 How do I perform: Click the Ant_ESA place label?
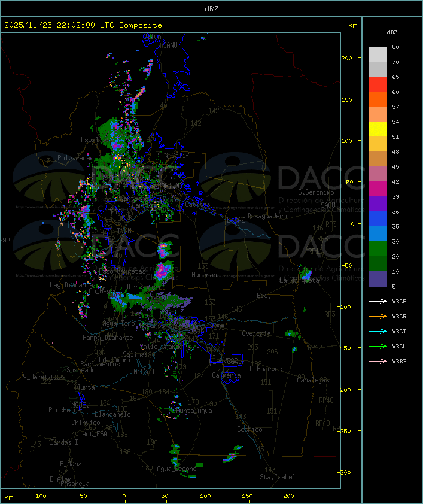pyautogui.click(x=95, y=434)
